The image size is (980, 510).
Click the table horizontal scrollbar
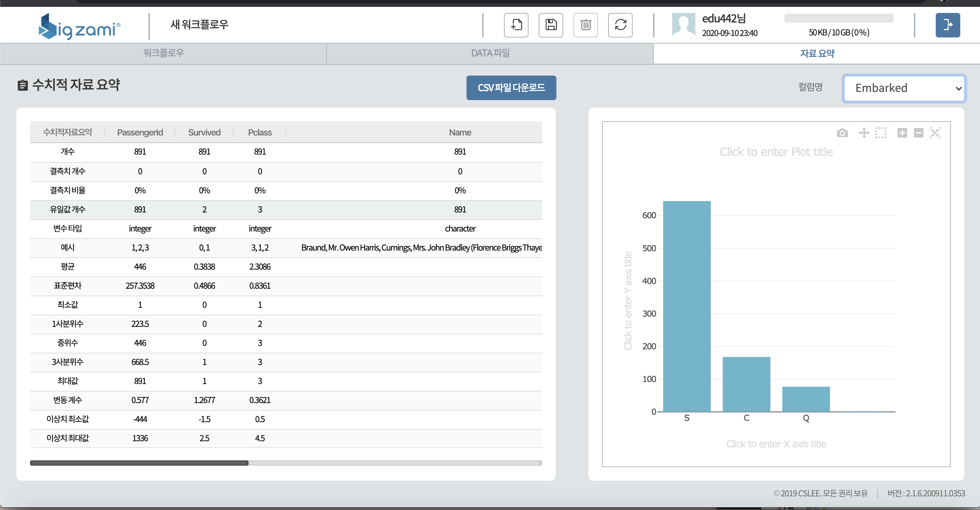coord(139,463)
